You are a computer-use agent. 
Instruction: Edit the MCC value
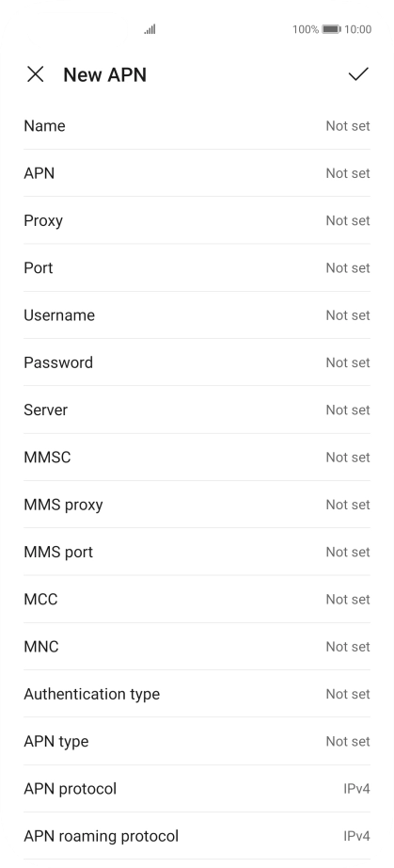click(197, 599)
